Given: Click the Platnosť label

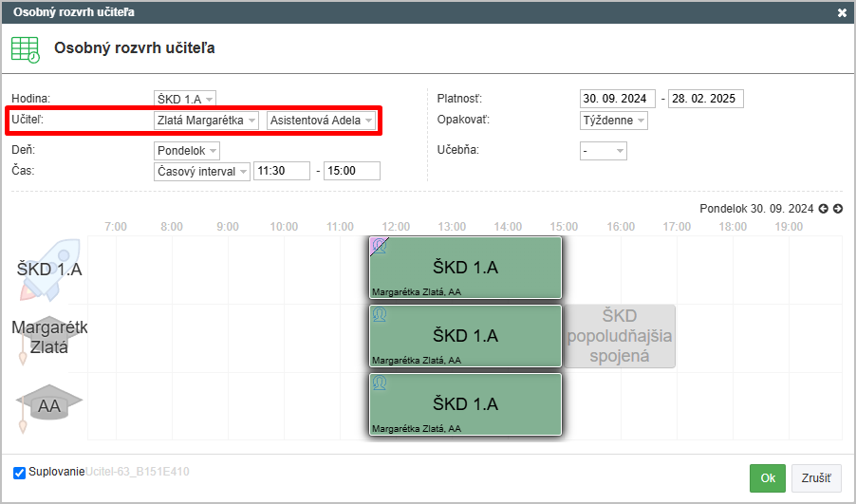Looking at the screenshot, I should [459, 99].
